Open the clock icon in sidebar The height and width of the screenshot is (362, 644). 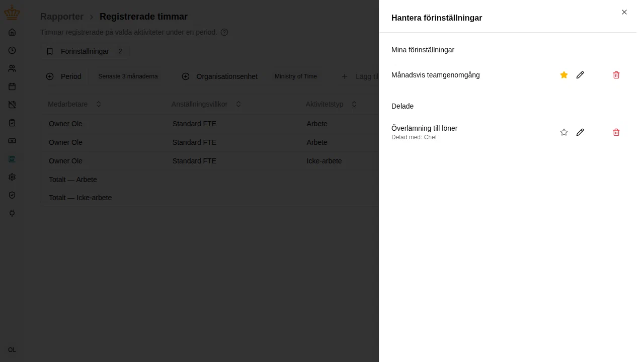tap(12, 50)
